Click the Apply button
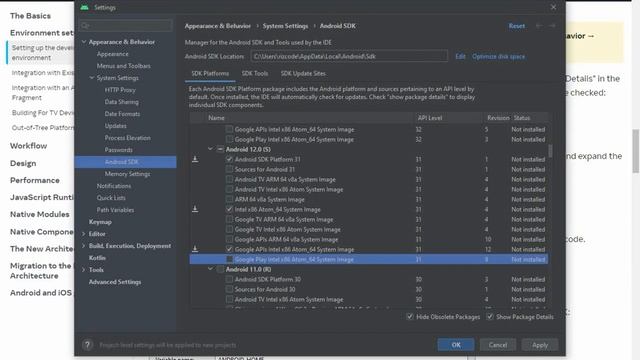Image resolution: width=640 pixels, height=360 pixels. (x=540, y=345)
